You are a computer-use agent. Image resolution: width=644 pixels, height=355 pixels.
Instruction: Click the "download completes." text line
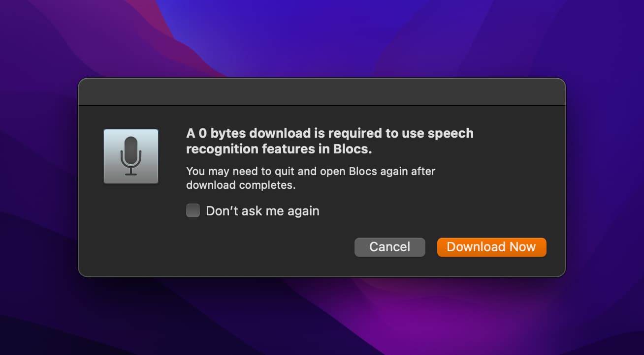[x=240, y=185]
